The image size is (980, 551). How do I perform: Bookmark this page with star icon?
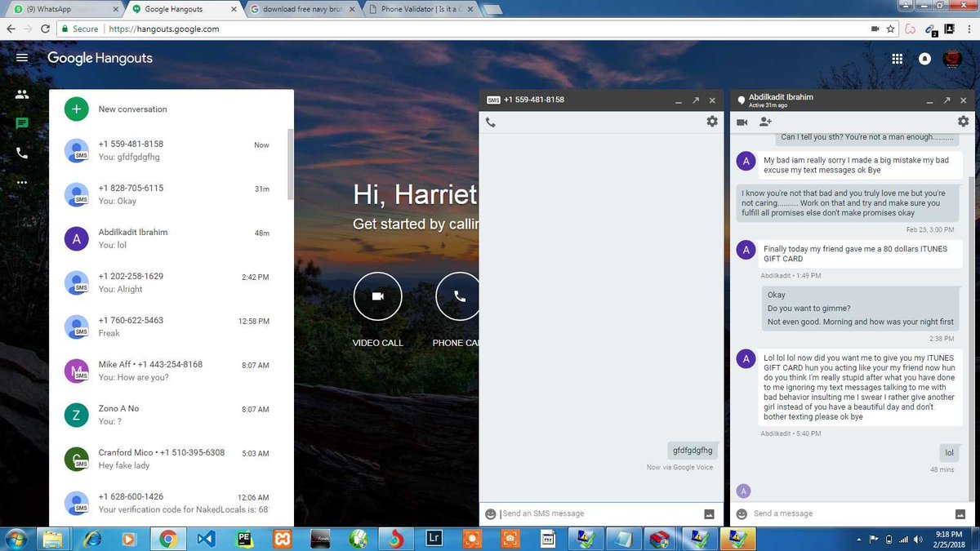[x=890, y=29]
